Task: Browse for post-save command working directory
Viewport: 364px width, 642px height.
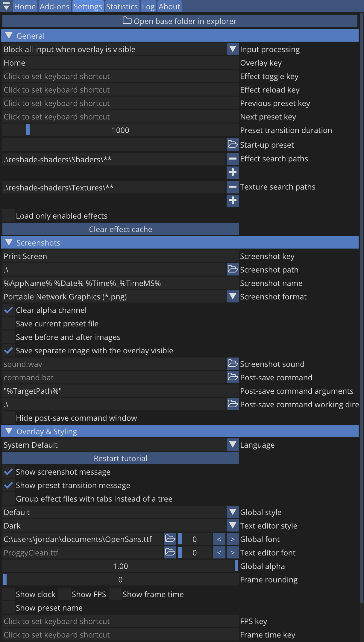Action: (x=233, y=404)
